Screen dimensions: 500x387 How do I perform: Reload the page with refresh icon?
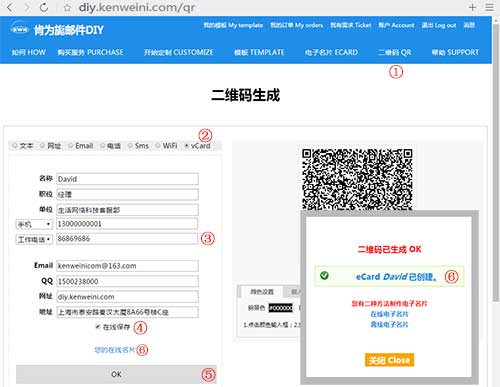coord(44,7)
